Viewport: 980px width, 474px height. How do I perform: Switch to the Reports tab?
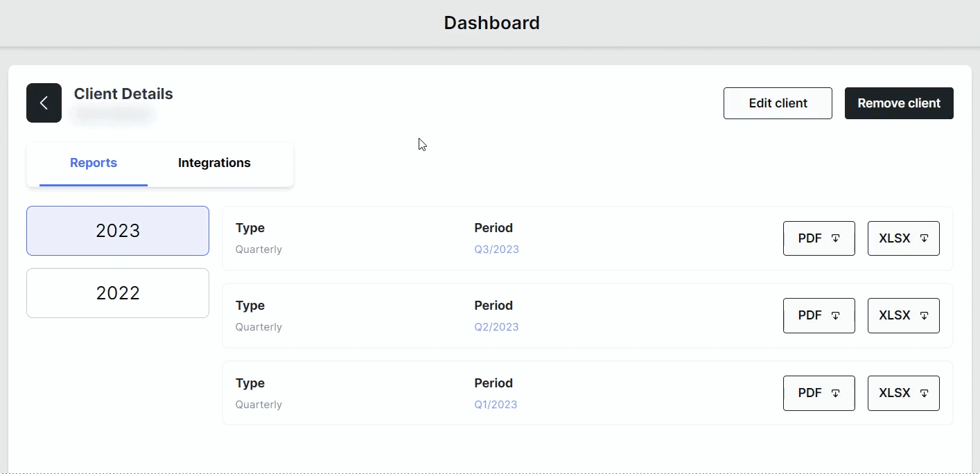click(94, 164)
